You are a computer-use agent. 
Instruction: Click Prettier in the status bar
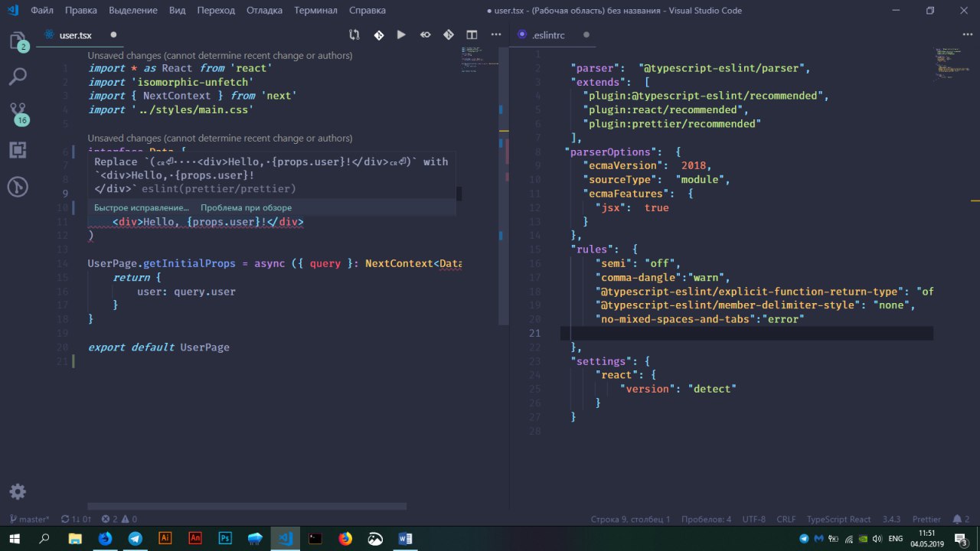(x=926, y=519)
